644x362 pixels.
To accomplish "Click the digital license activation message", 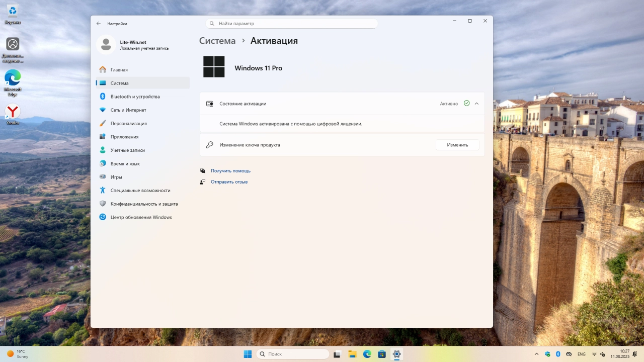I will [x=291, y=124].
